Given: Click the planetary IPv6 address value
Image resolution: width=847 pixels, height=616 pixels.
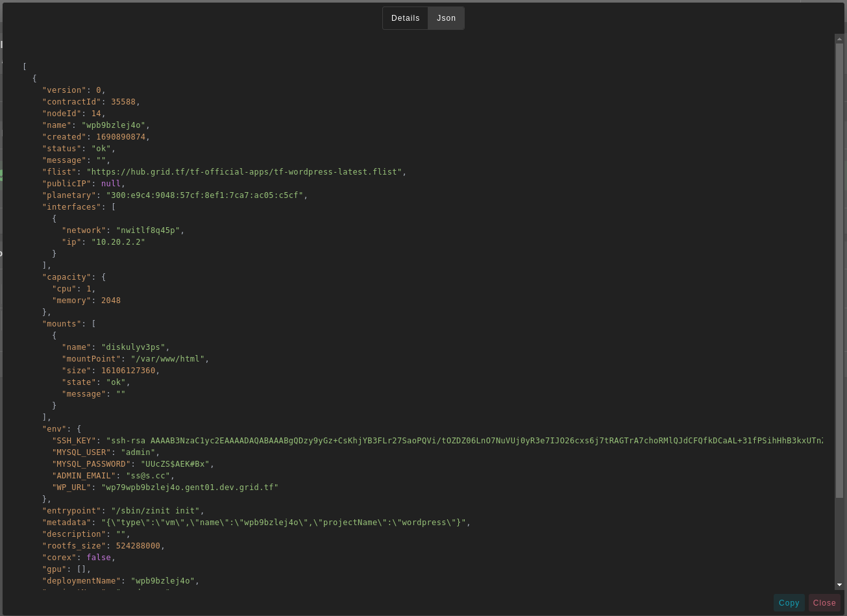Looking at the screenshot, I should tap(204, 195).
